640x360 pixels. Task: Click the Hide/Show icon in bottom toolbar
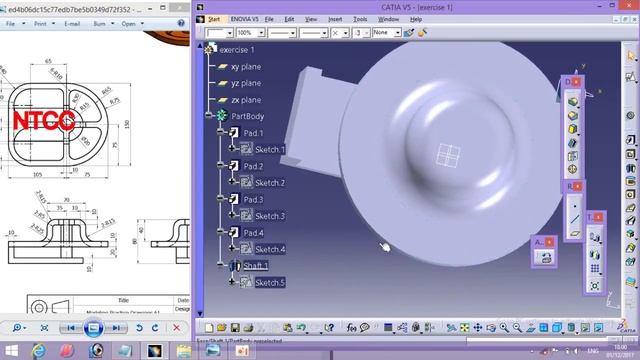(x=585, y=328)
